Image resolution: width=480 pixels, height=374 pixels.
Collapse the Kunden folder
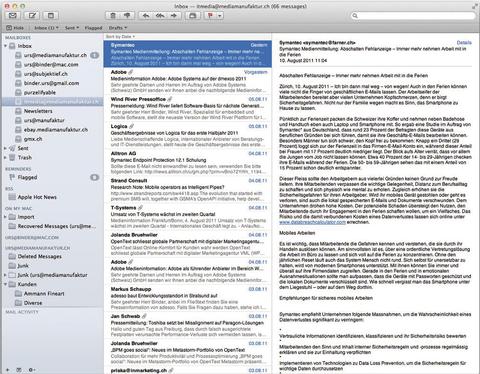pos(5,284)
